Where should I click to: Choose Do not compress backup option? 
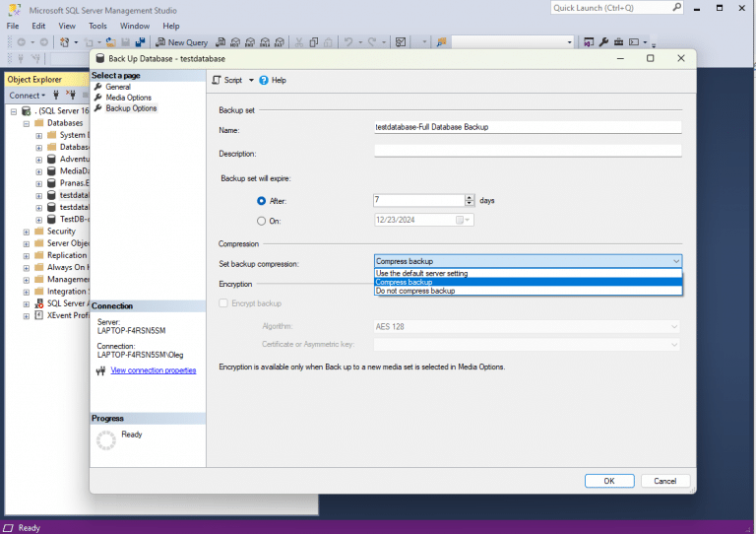point(528,291)
